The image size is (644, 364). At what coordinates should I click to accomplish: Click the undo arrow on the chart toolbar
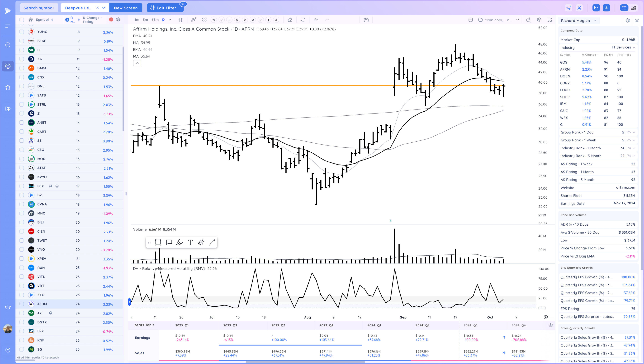point(316,19)
